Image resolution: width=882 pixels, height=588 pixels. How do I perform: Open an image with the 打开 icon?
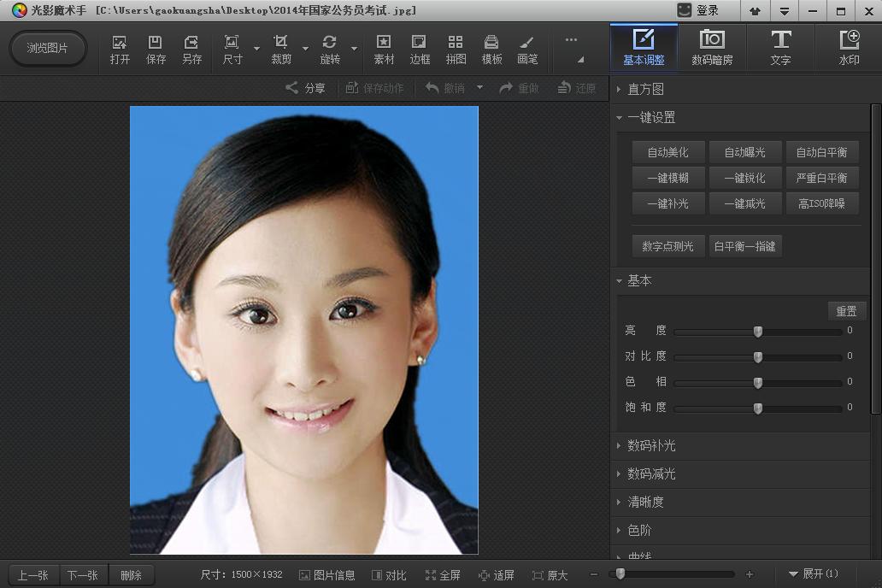pyautogui.click(x=119, y=48)
